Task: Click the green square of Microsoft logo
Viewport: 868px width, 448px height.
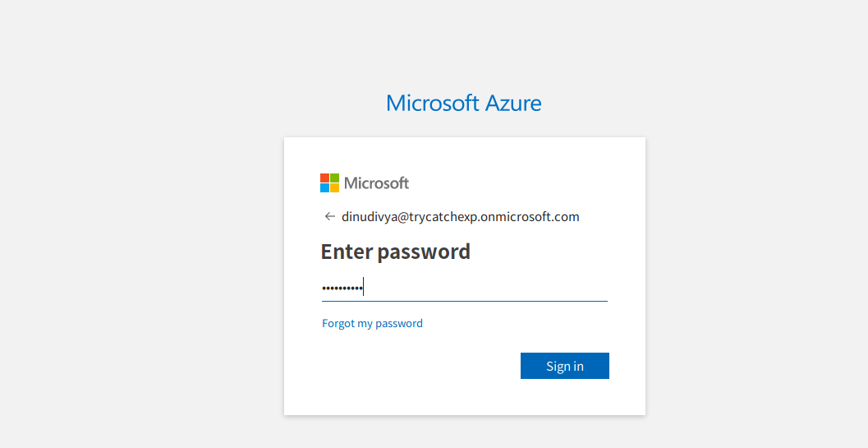Action: pyautogui.click(x=334, y=178)
